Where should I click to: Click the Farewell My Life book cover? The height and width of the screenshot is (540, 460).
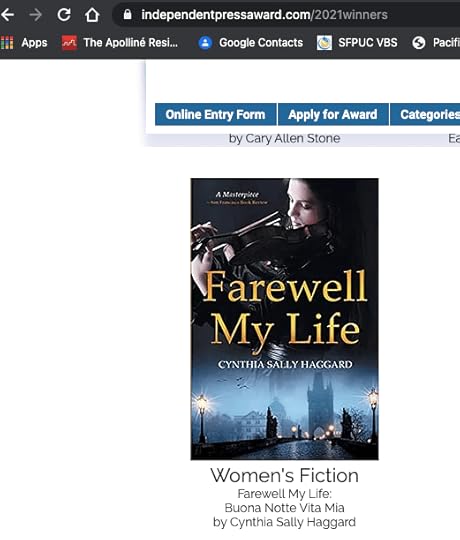tap(284, 319)
